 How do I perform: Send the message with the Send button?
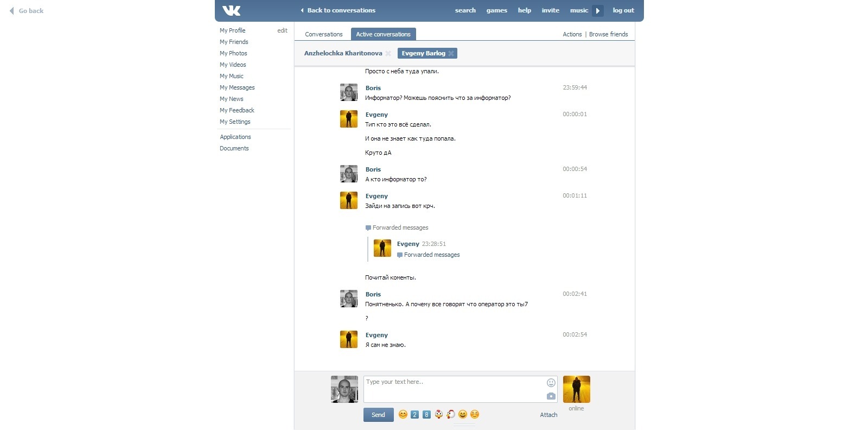pyautogui.click(x=379, y=415)
